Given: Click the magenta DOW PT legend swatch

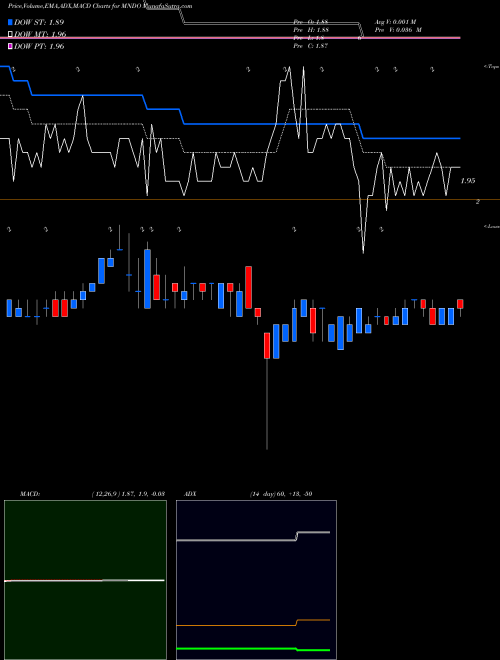Looking at the screenshot, I should click(x=10, y=46).
